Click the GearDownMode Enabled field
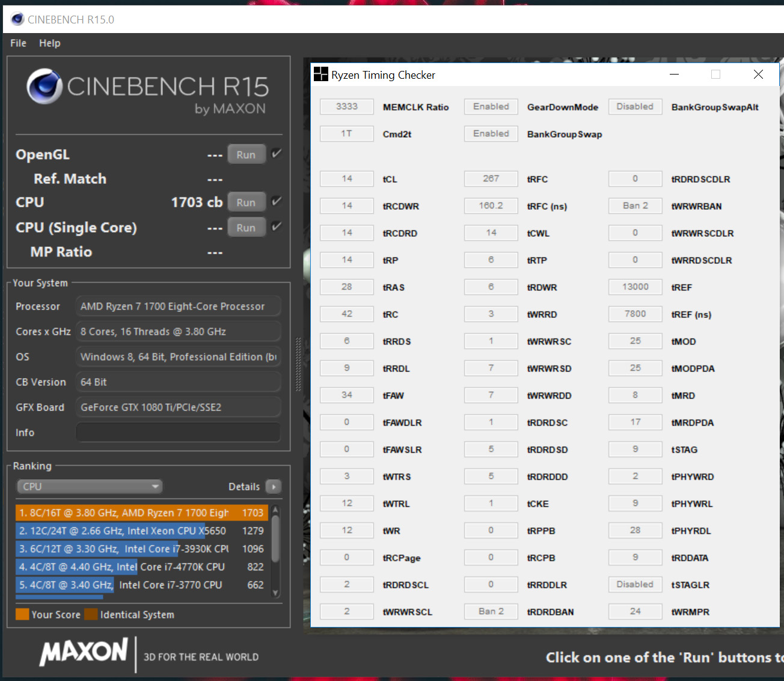The image size is (784, 681). pos(491,106)
